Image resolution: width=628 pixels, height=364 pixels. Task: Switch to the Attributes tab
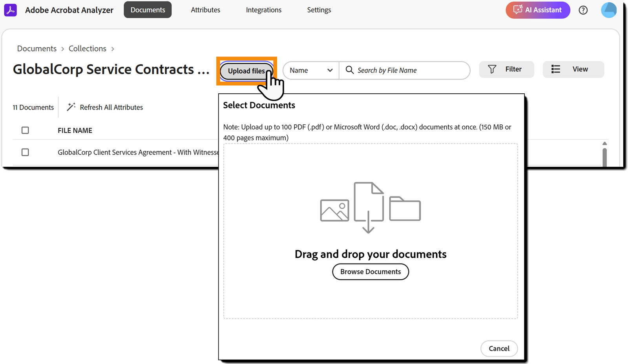click(205, 10)
